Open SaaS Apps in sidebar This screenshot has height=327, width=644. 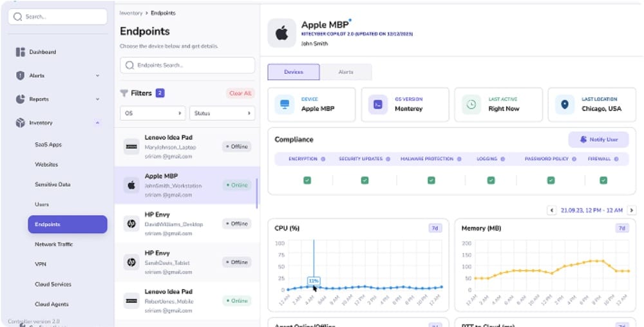point(48,145)
